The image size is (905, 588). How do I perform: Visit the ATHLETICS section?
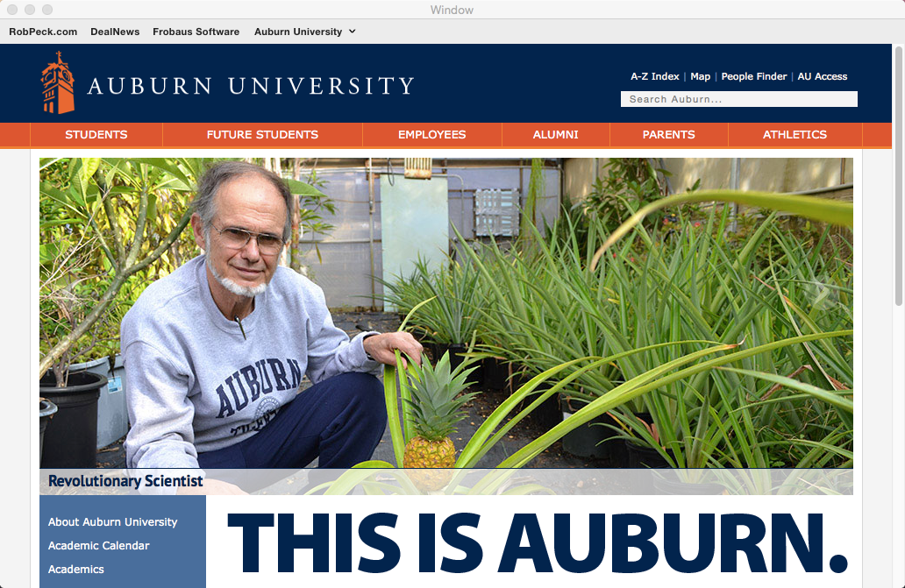click(x=795, y=135)
